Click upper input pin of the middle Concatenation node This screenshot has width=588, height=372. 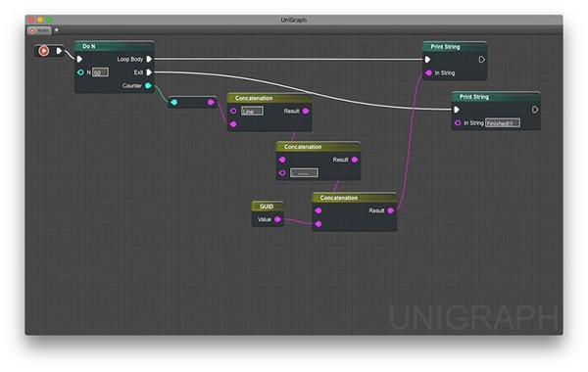tap(282, 160)
